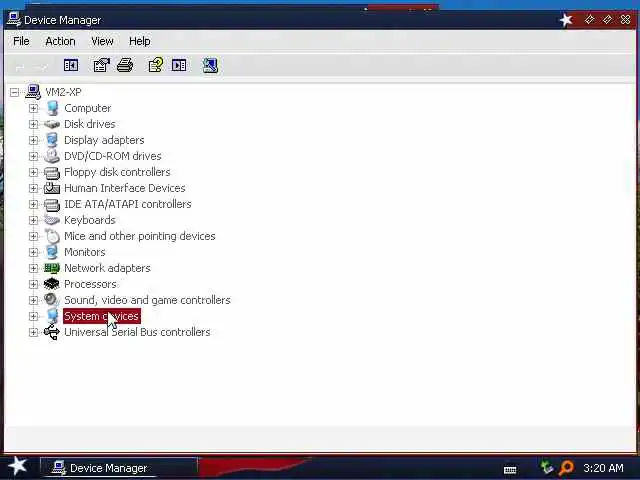
Task: Select the 'Universal Serial Bus controllers' label
Action: (x=137, y=332)
